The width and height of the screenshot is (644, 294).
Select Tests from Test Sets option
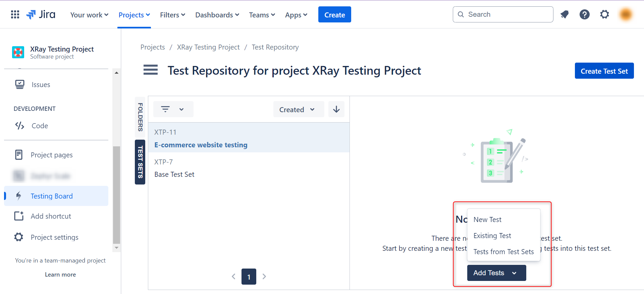[x=503, y=252]
